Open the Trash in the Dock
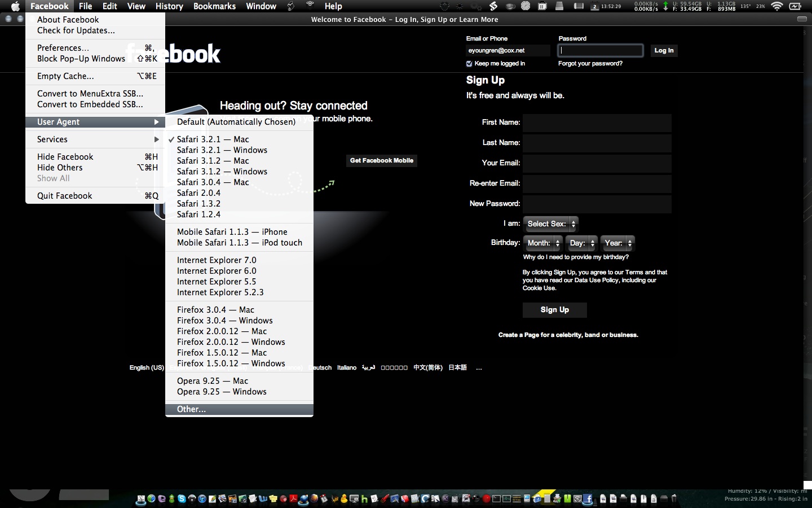812x508 pixels. (674, 499)
